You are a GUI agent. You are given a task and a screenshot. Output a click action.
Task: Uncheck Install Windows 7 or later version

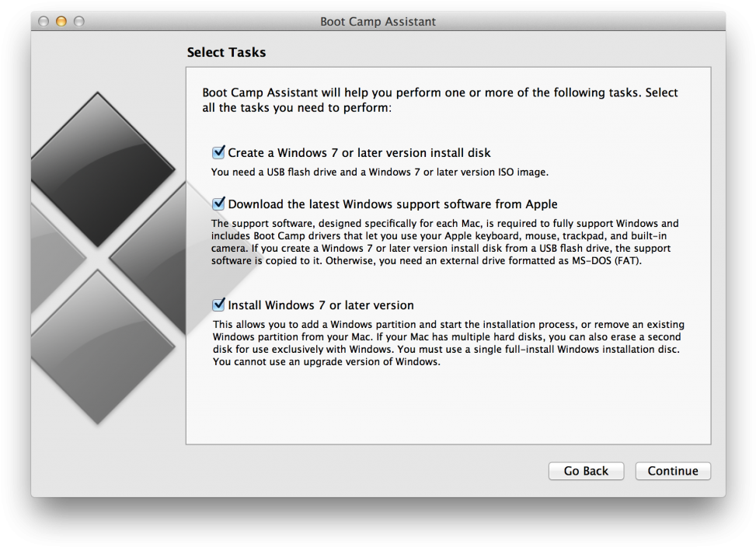[x=218, y=305]
